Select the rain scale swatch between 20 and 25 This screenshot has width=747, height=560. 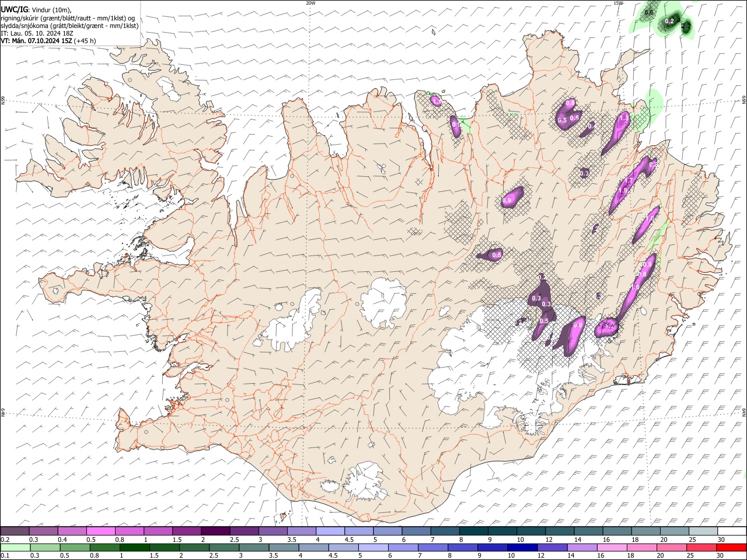click(671, 547)
